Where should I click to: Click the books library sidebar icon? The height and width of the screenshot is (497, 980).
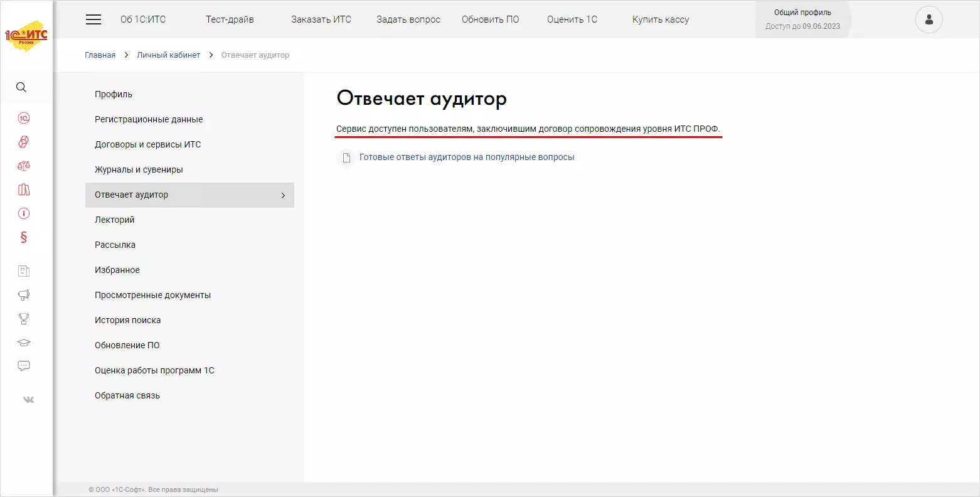click(x=24, y=190)
